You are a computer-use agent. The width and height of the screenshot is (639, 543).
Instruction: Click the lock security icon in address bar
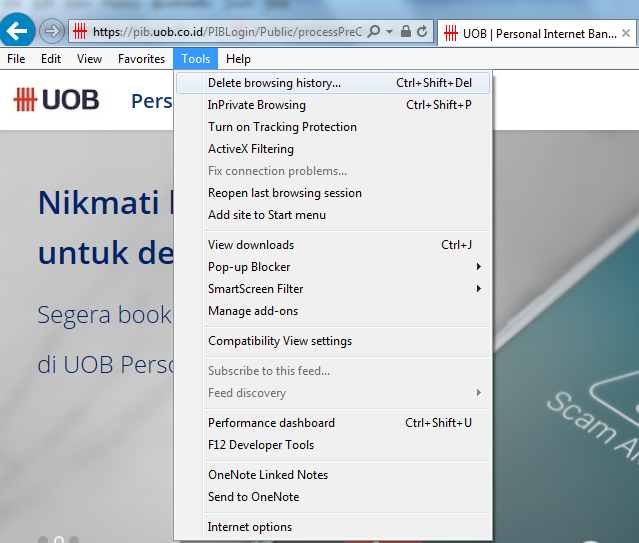click(405, 32)
